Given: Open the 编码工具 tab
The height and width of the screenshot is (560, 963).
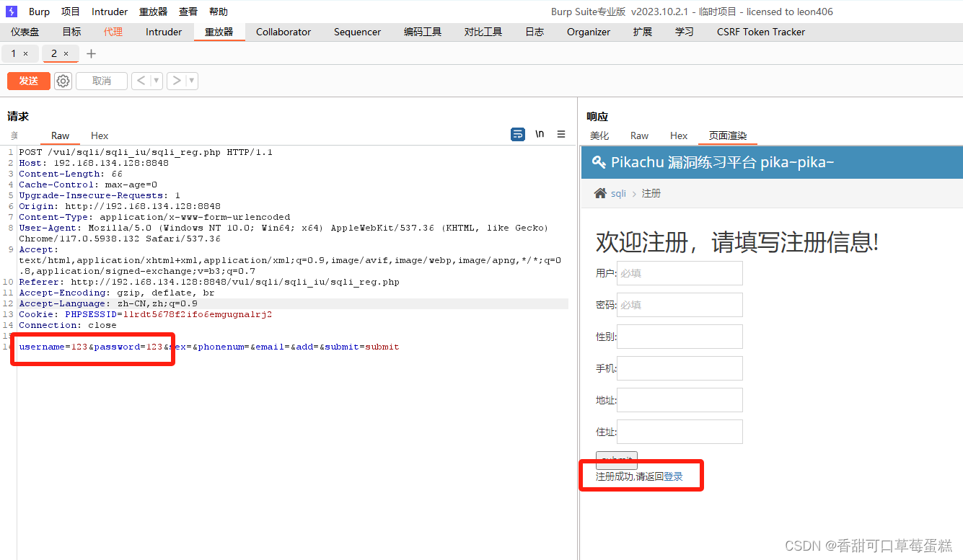Looking at the screenshot, I should pyautogui.click(x=423, y=32).
